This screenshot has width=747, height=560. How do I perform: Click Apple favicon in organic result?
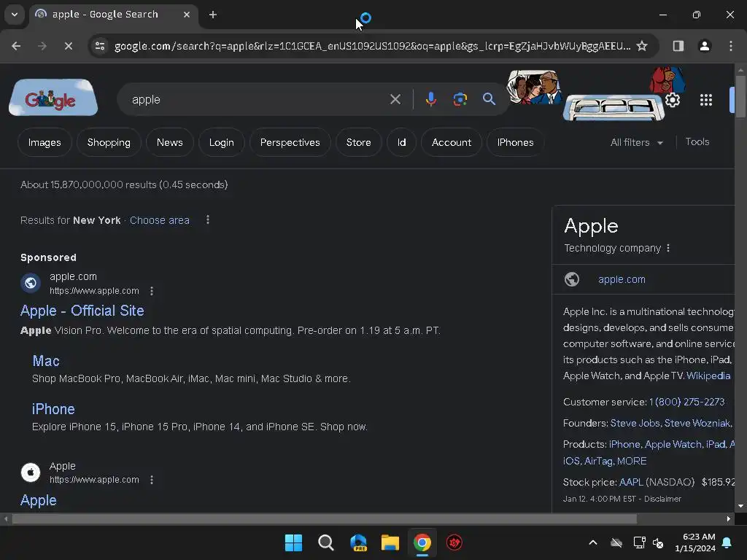tap(31, 472)
